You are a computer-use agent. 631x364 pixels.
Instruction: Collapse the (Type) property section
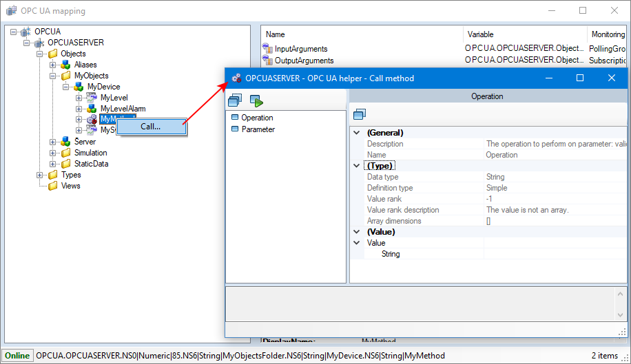356,166
